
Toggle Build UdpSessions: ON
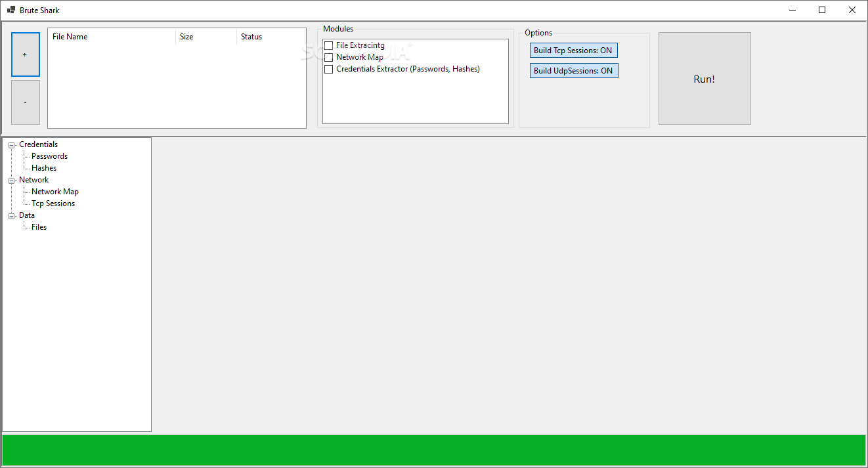coord(574,71)
